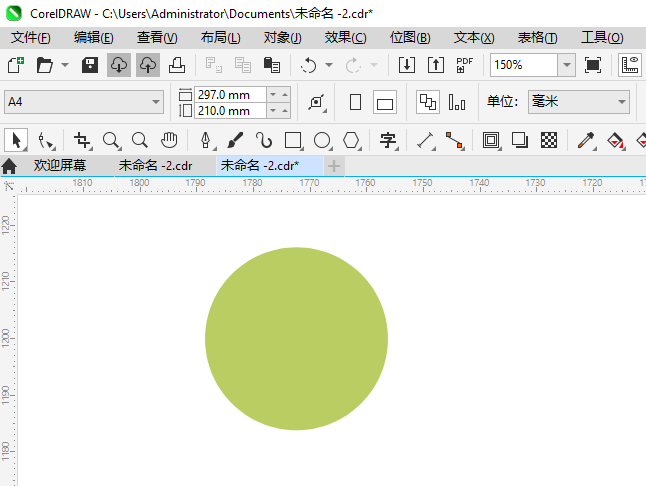Switch to portrait page orientation
The height and width of the screenshot is (486, 646).
(x=355, y=102)
